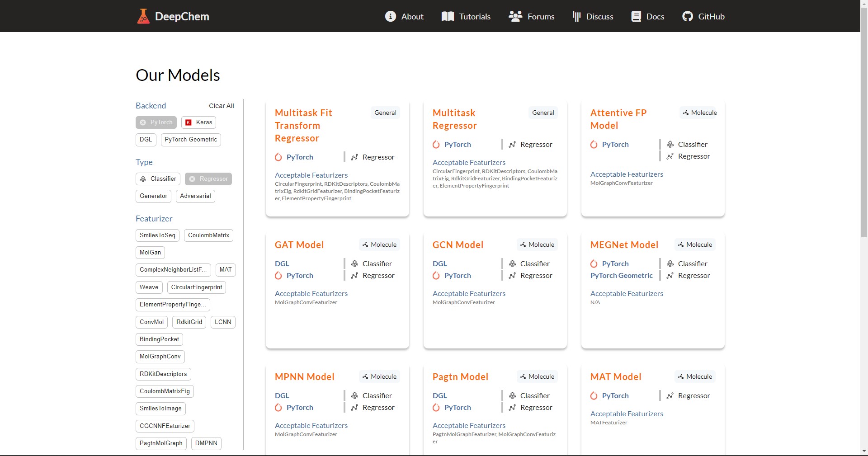The image size is (868, 456).
Task: Click the General tag on Multitask Regressor card
Action: 543,113
